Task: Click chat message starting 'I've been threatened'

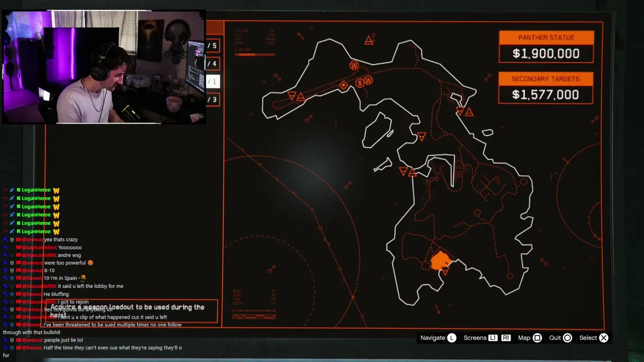Action: click(x=92, y=328)
